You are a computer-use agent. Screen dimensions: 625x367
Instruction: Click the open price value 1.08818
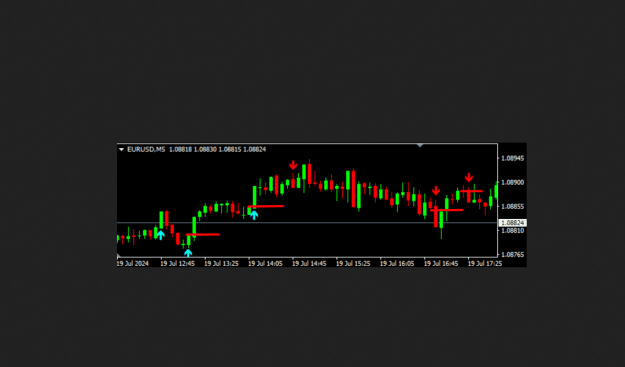(181, 149)
